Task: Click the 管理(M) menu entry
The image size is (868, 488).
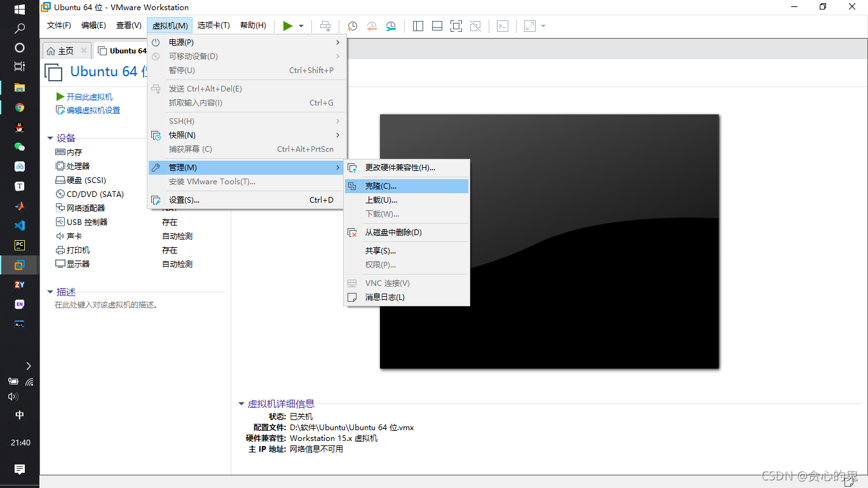Action: click(x=247, y=168)
